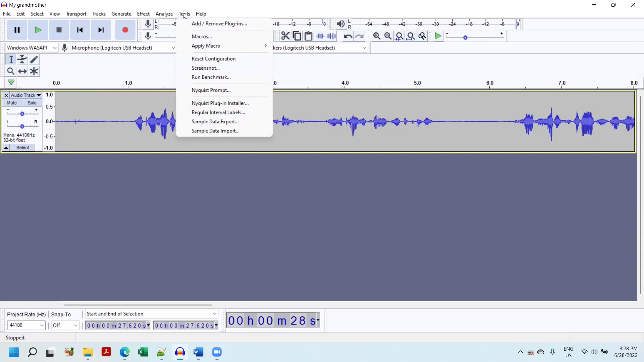This screenshot has height=362, width=644.
Task: Click the red Record button
Action: tap(125, 30)
